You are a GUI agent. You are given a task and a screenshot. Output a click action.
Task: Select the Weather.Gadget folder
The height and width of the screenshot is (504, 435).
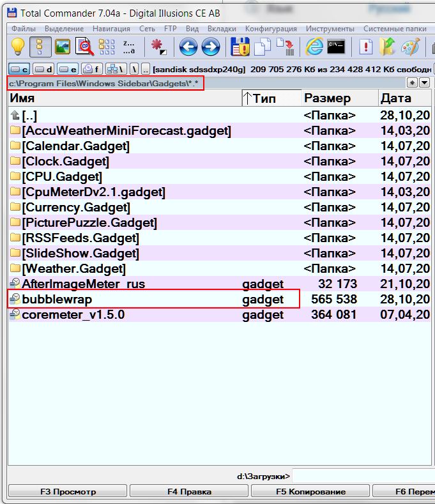[219, 268]
